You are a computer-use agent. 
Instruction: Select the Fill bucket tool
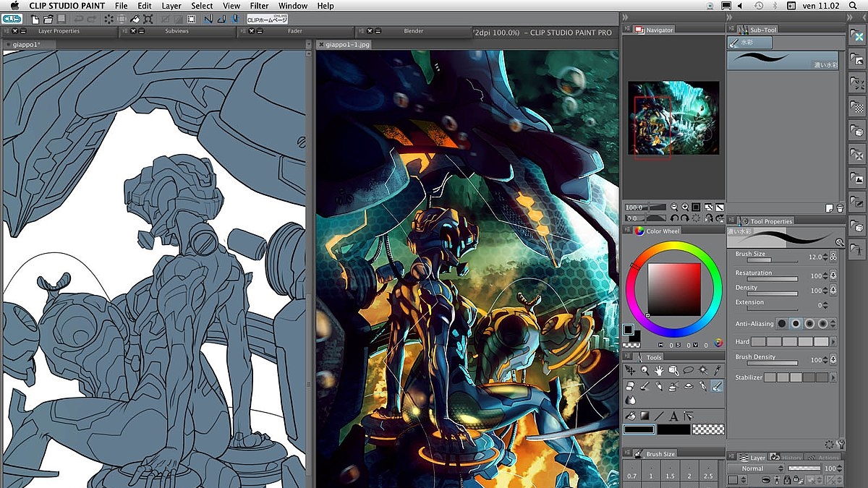630,416
